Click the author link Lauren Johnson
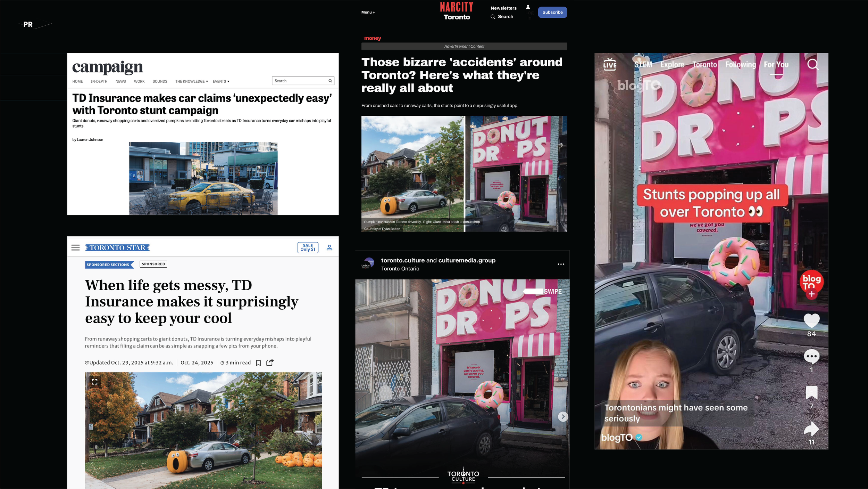Image resolution: width=868 pixels, height=489 pixels. coord(90,140)
